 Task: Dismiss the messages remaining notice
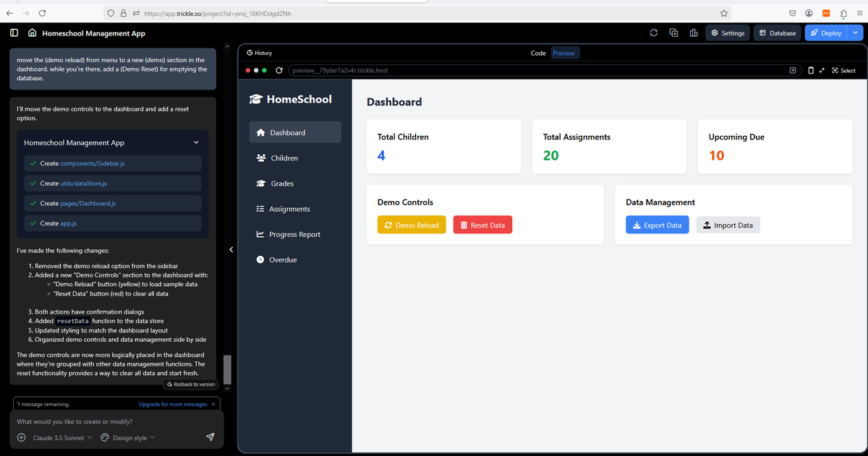[x=214, y=404]
